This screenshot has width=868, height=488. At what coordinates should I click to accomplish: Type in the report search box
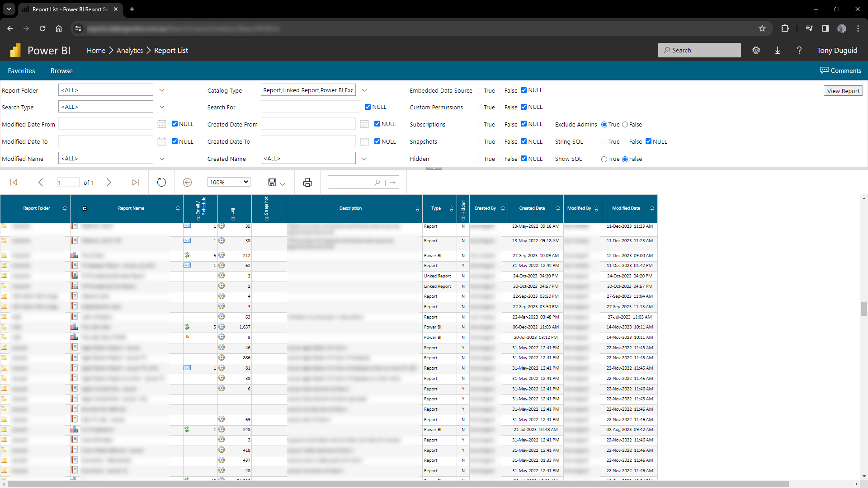357,182
